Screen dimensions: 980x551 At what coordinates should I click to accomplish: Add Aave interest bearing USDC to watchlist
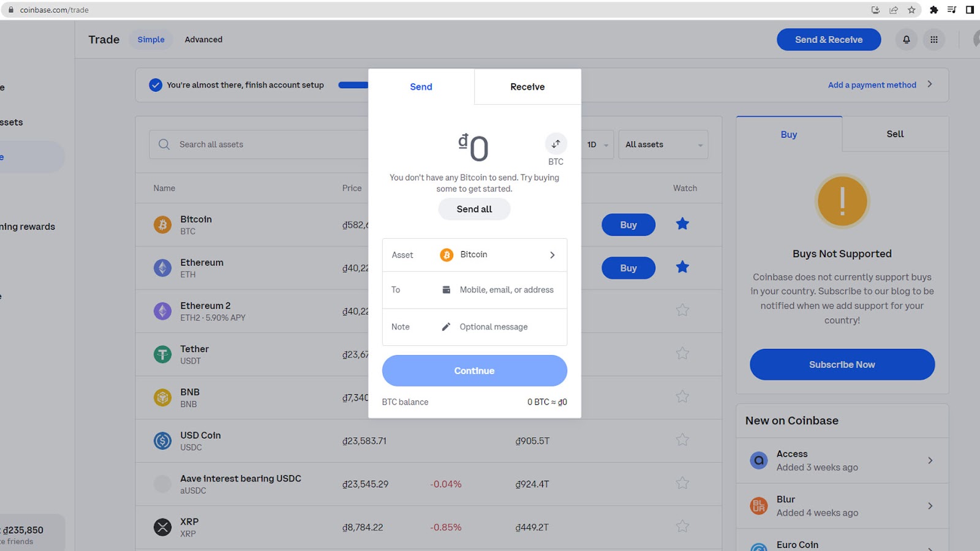coord(682,483)
